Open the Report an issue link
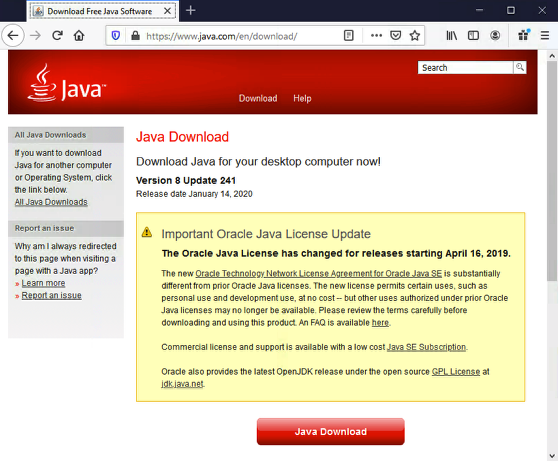The image size is (558, 461). click(51, 295)
